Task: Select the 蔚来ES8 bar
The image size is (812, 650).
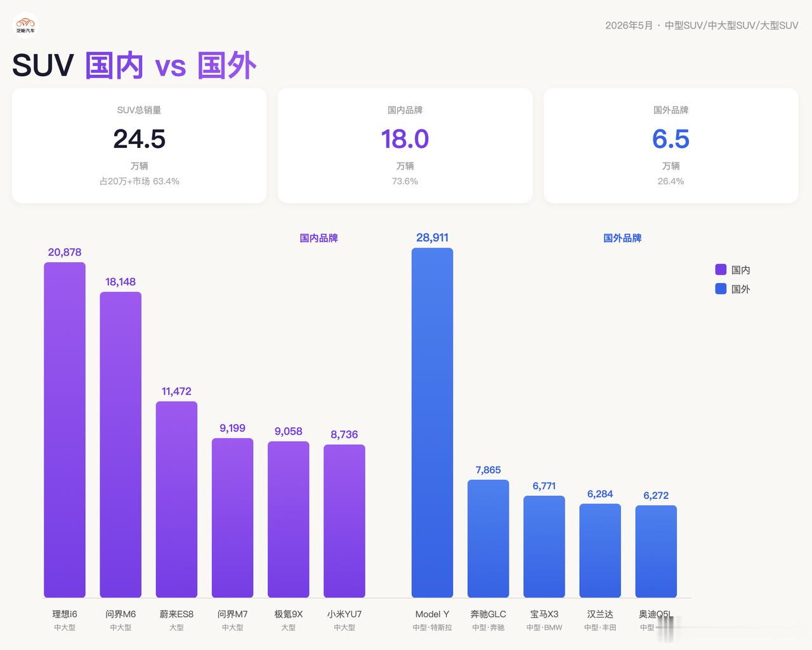Action: [176, 500]
